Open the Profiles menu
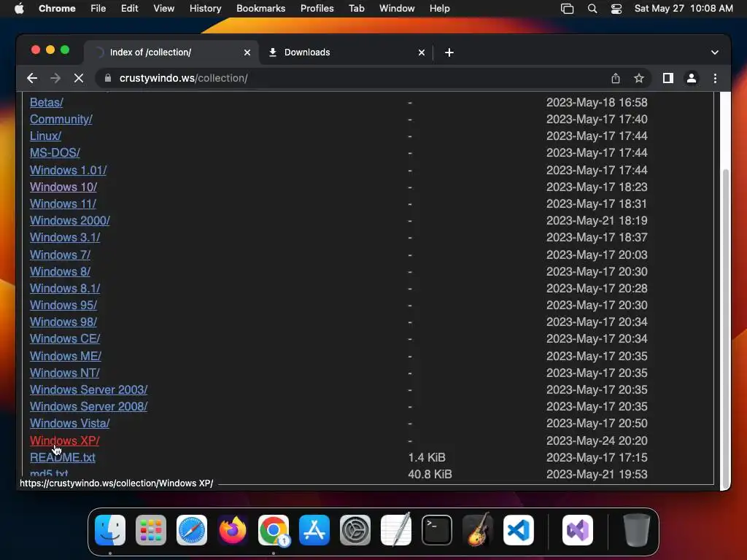 [317, 9]
